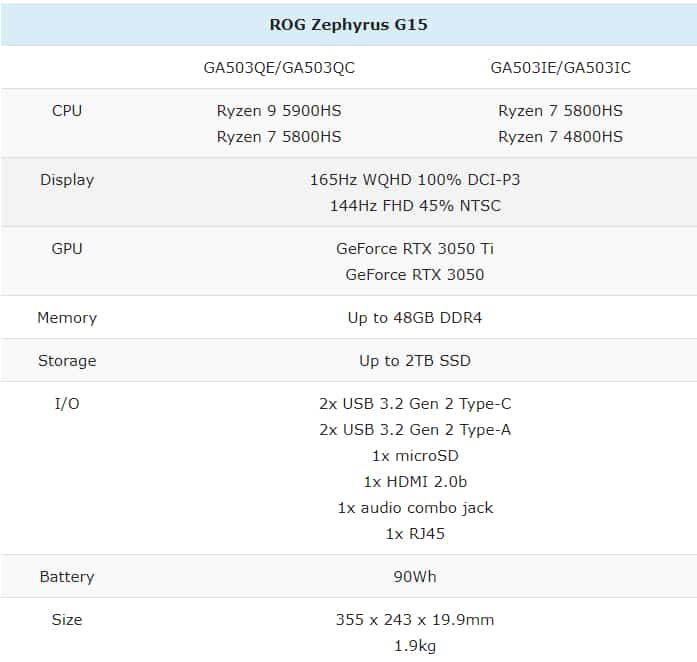Select 165Hz WQHD 100% DCI-P3 text

coord(415,180)
